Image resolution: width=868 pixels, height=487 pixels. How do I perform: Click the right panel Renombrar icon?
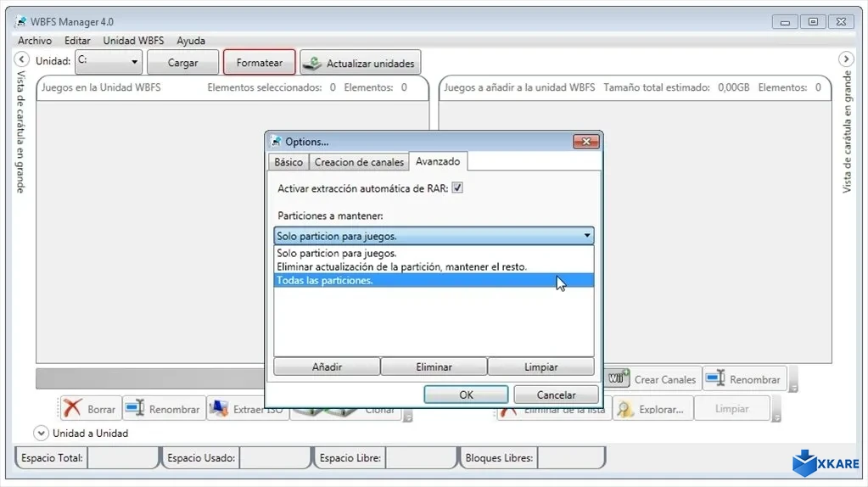tap(715, 378)
